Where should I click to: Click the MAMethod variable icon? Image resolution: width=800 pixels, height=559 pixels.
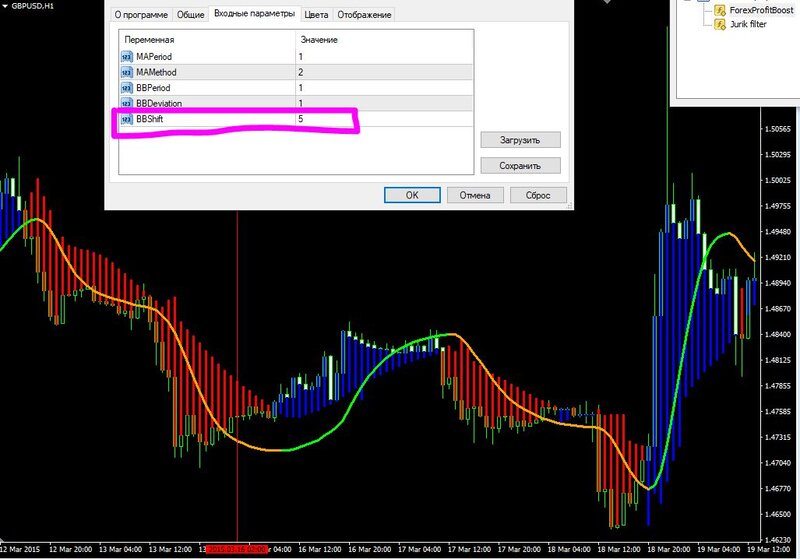point(126,72)
